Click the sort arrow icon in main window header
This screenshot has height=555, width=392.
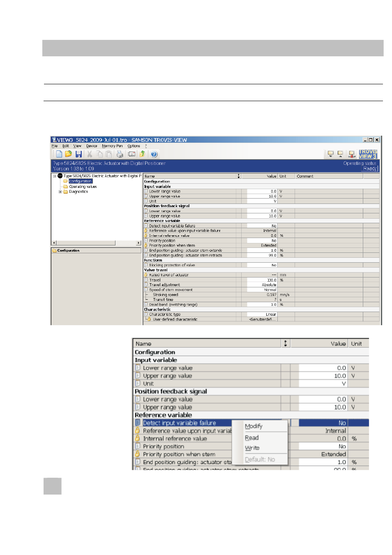pos(239,176)
